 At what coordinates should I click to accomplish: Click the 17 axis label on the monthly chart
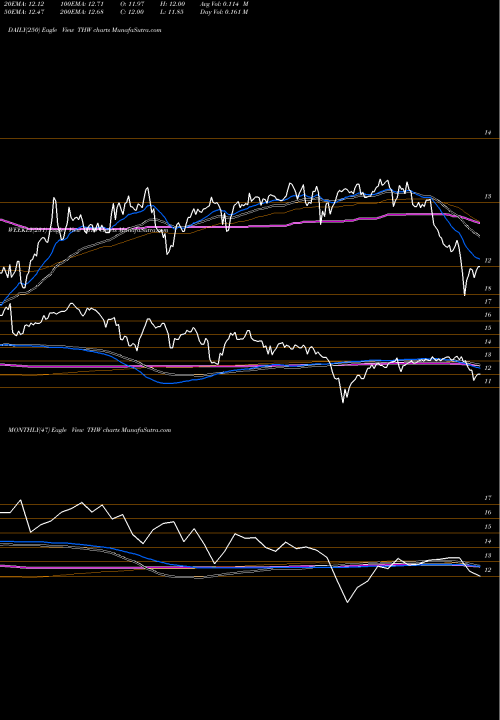coord(488,498)
